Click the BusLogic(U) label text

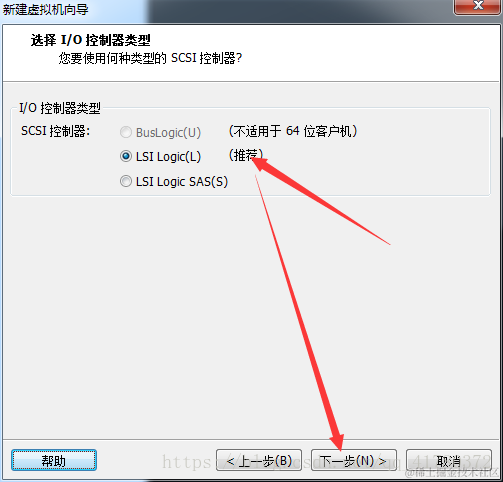point(168,132)
